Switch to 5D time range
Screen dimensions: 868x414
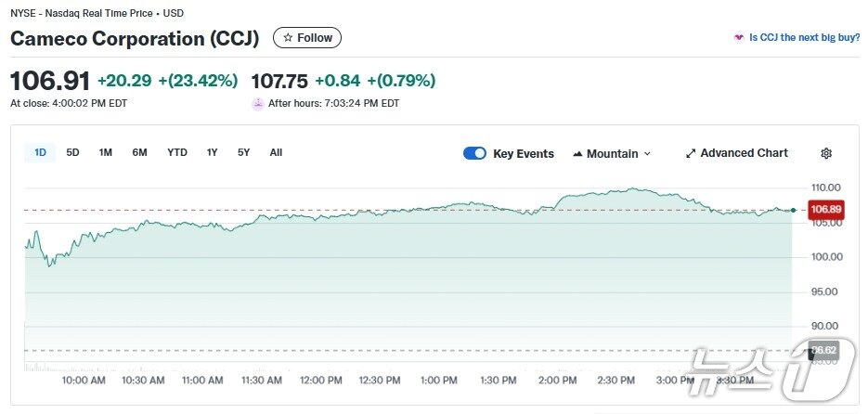[x=72, y=152]
